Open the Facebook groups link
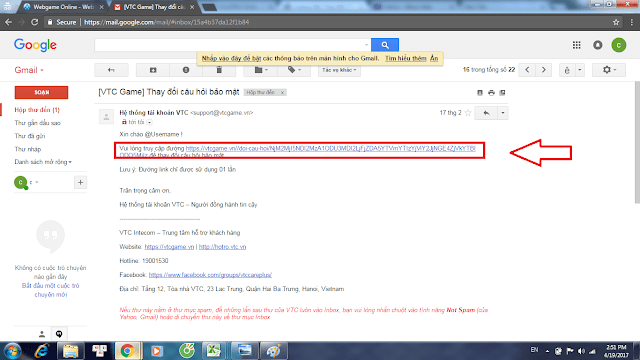Viewport: 640px width, 360px height. (x=210, y=275)
